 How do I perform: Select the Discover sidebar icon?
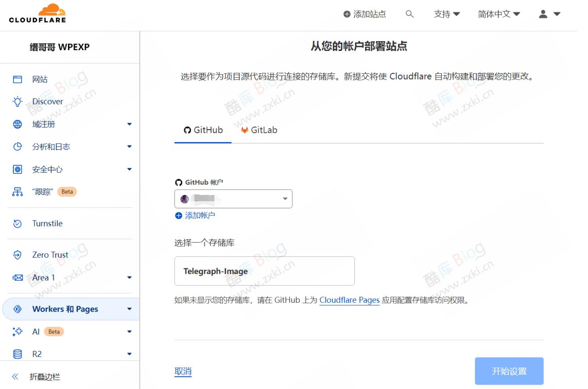point(47,101)
